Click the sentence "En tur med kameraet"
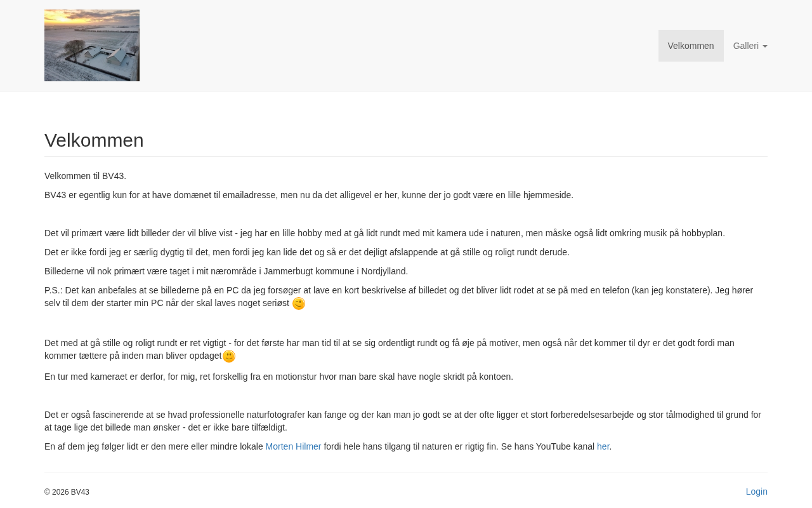 coord(278,377)
